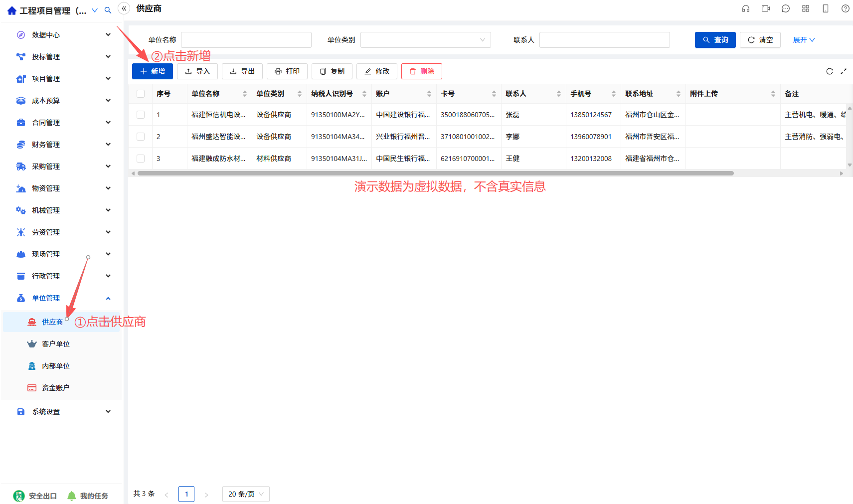
Task: Click the 打印 button
Action: tap(287, 71)
